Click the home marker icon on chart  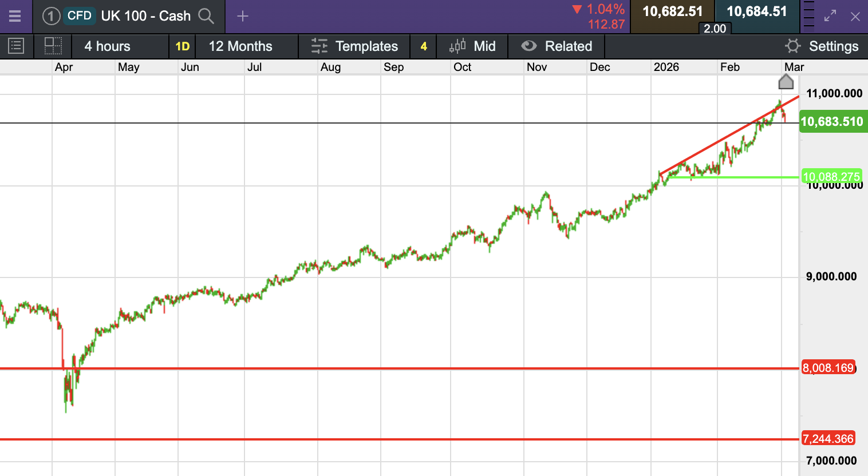point(786,82)
